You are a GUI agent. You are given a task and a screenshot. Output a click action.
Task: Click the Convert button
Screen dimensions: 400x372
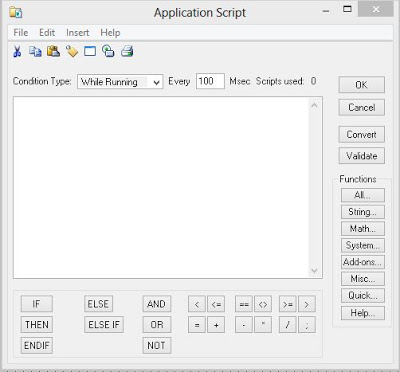[x=362, y=134]
